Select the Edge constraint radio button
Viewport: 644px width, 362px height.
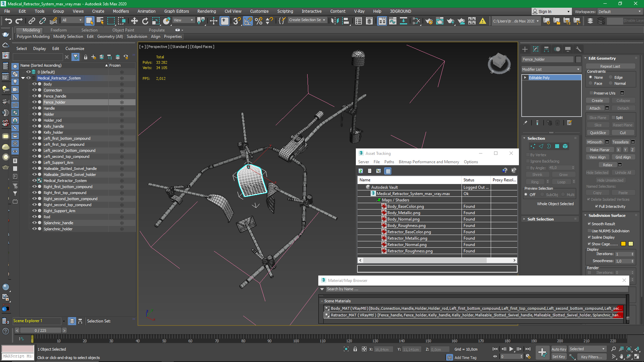click(611, 77)
